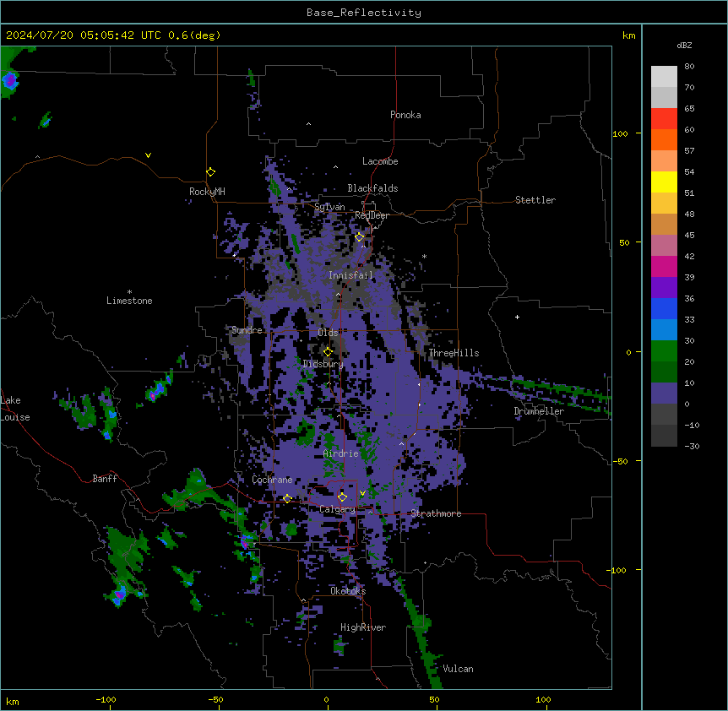Pick the pink 42-45 dBZ legend swatch
Screen dimensions: 728x711
pos(664,246)
